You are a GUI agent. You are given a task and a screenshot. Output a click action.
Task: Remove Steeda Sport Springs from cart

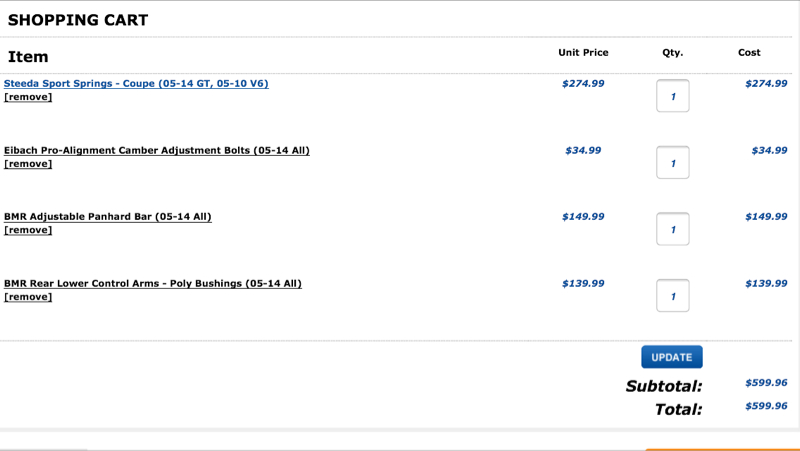(28, 97)
